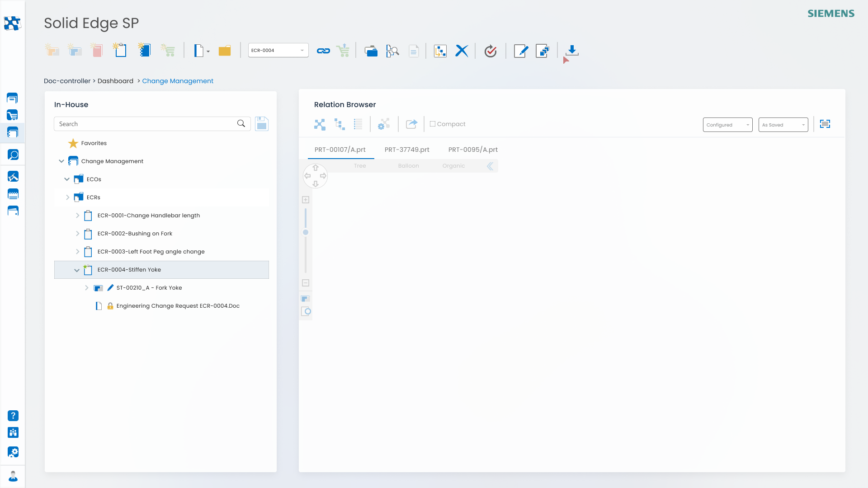The image size is (868, 488).
Task: Expand the ST-00210_A - Fork Yoke node
Action: tap(86, 287)
